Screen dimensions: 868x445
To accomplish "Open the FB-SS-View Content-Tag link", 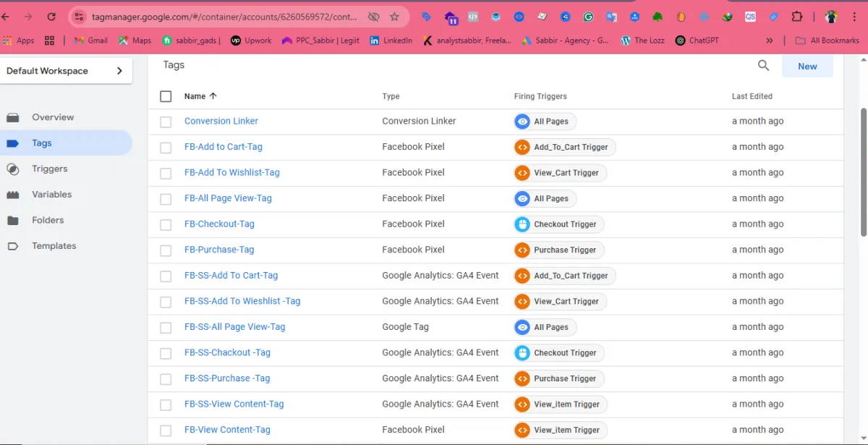I will pyautogui.click(x=234, y=404).
